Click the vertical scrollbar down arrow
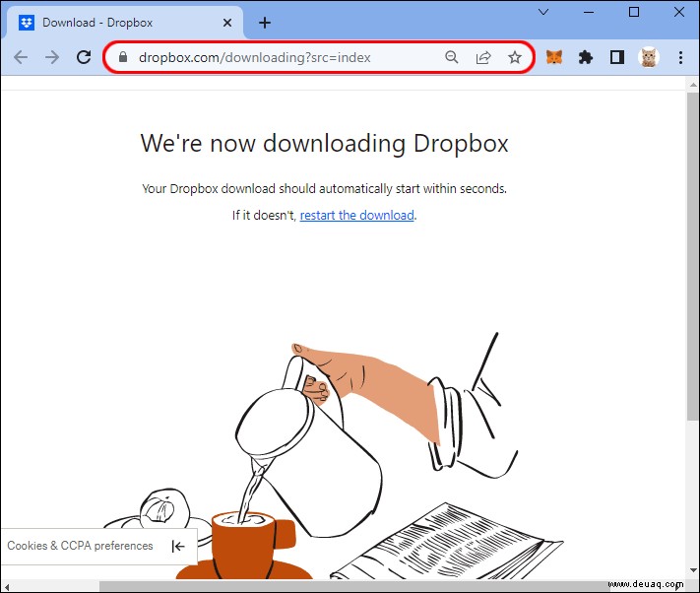Viewport: 700px width, 593px height. pos(693,570)
